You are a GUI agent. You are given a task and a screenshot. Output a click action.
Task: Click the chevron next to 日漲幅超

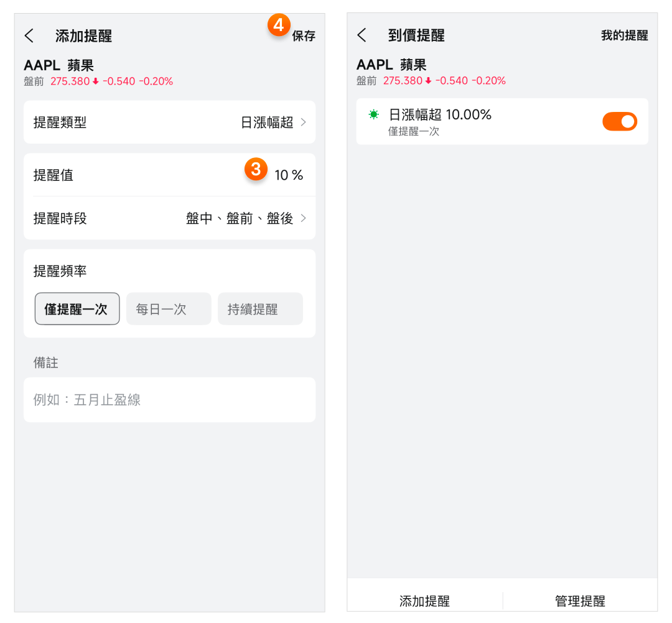pyautogui.click(x=303, y=122)
